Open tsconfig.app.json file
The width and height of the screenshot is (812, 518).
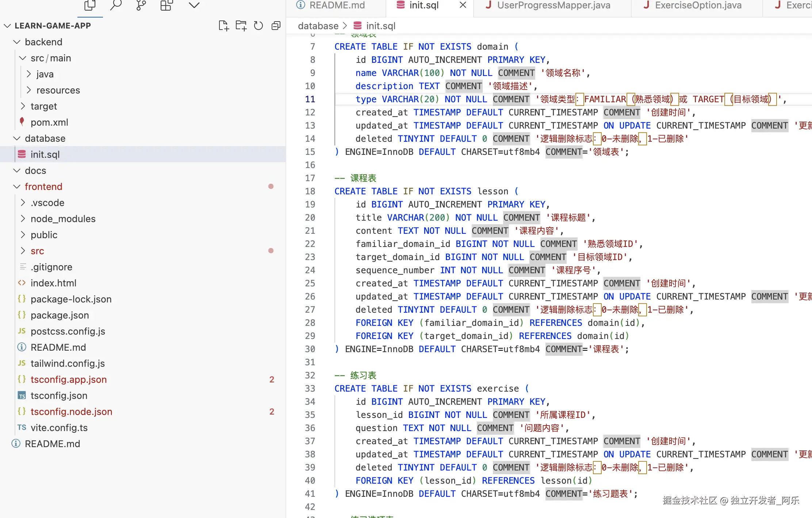click(x=69, y=380)
